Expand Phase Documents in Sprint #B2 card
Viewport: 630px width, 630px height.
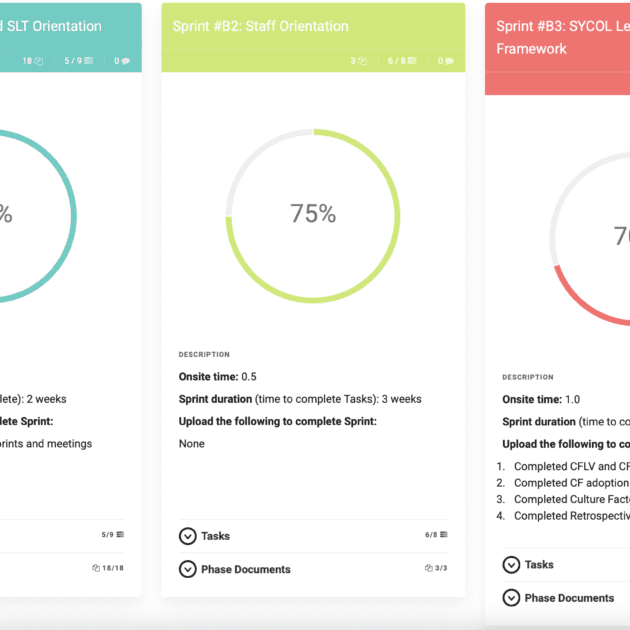[188, 569]
